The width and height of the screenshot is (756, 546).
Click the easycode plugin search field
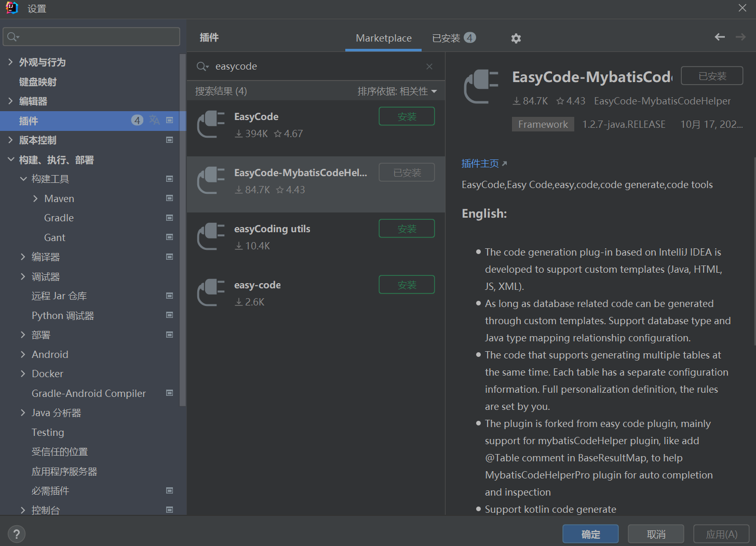316,66
